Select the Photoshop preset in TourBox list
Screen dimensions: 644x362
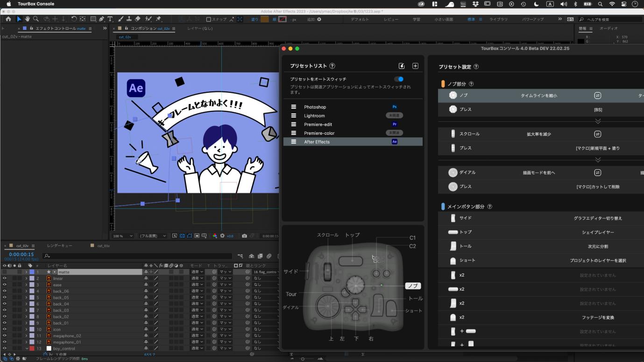[353, 107]
